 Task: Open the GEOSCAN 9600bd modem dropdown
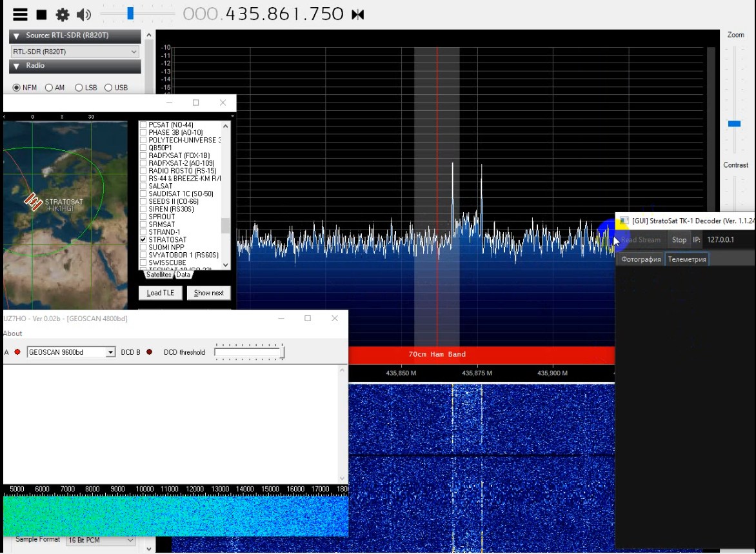pyautogui.click(x=110, y=352)
